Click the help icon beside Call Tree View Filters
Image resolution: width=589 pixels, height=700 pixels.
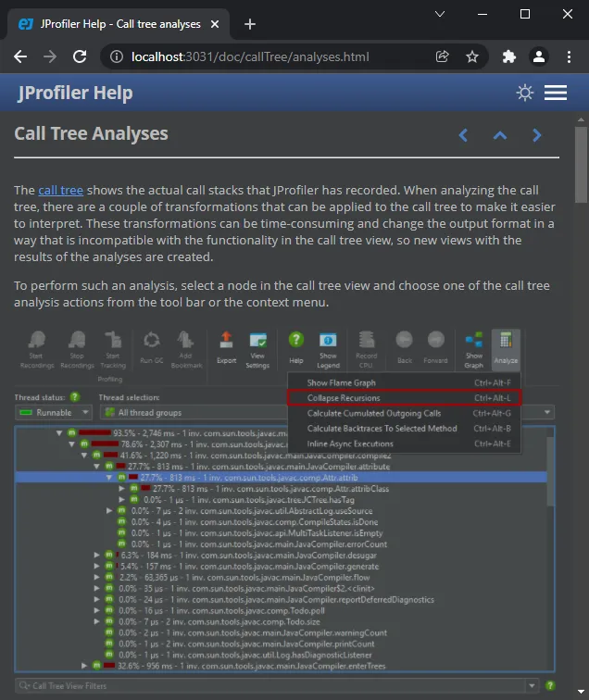[550, 685]
